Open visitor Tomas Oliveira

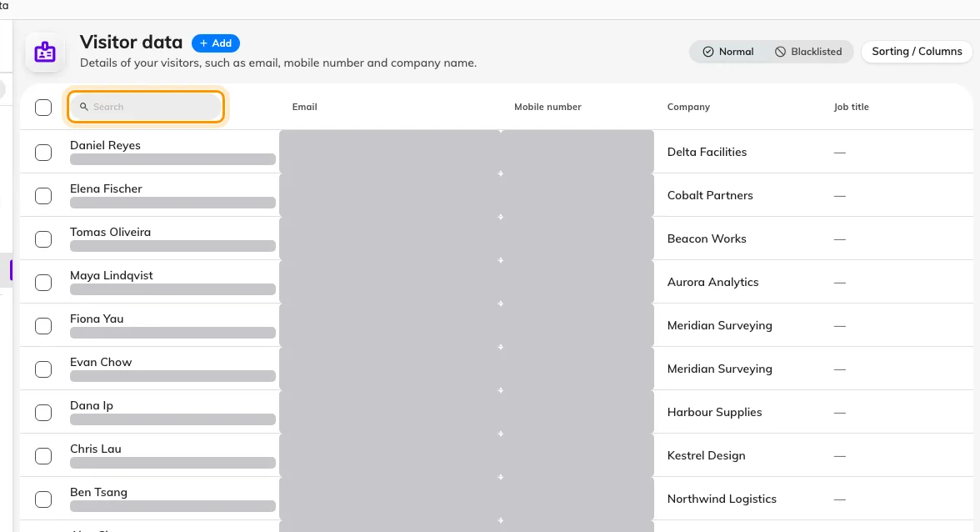(110, 232)
